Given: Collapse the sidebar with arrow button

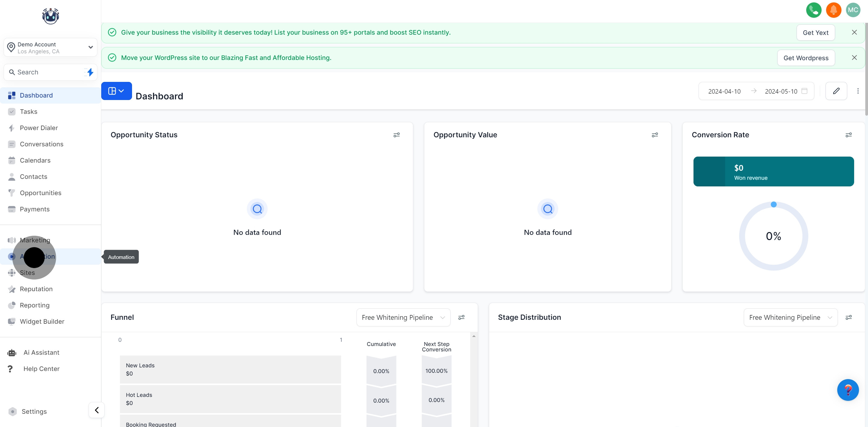Looking at the screenshot, I should [x=97, y=410].
